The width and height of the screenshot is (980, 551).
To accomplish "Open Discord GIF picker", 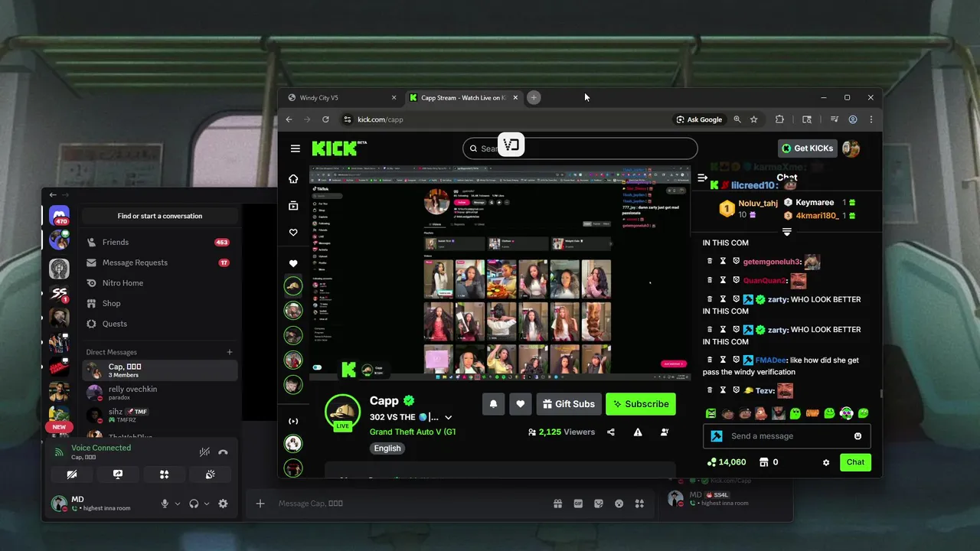I will [x=578, y=504].
